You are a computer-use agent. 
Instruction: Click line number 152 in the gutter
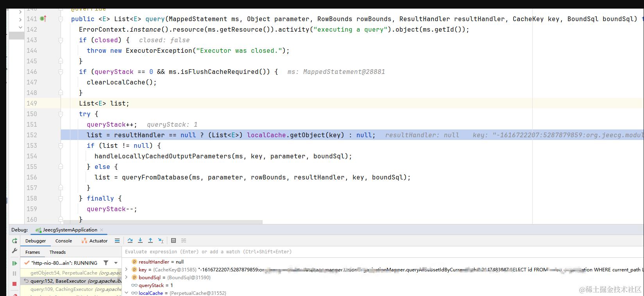[32, 135]
